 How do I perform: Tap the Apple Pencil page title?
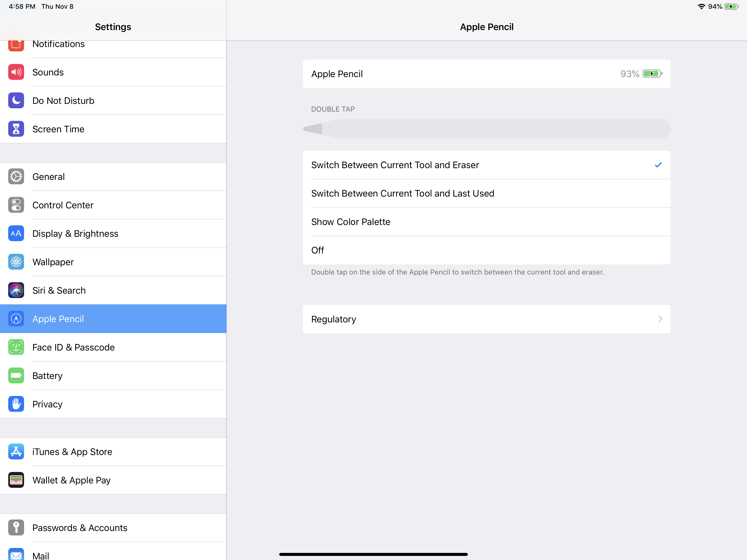tap(487, 27)
